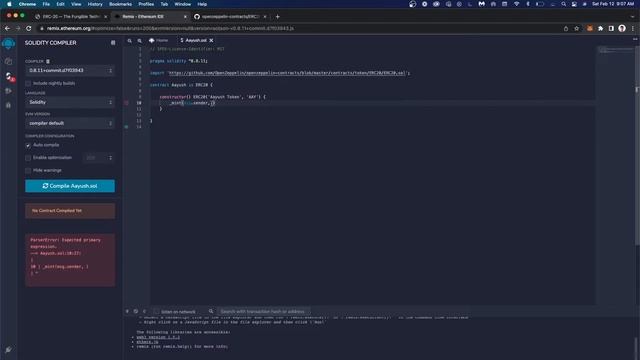
Task: Select the Solidity Compiler sidebar icon
Action: 9,76
